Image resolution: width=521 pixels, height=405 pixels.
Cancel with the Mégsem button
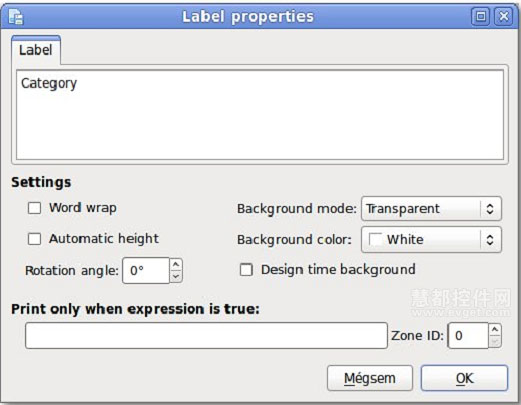click(x=370, y=378)
